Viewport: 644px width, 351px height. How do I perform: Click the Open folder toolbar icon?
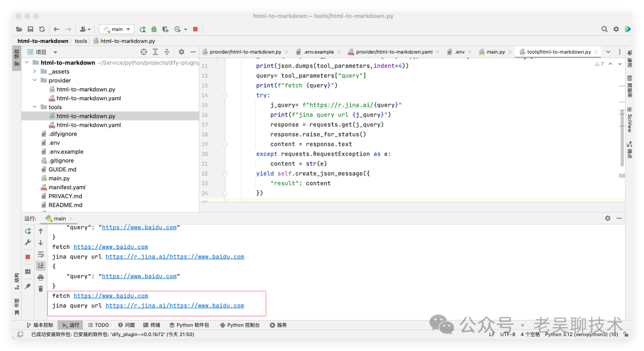click(x=19, y=29)
